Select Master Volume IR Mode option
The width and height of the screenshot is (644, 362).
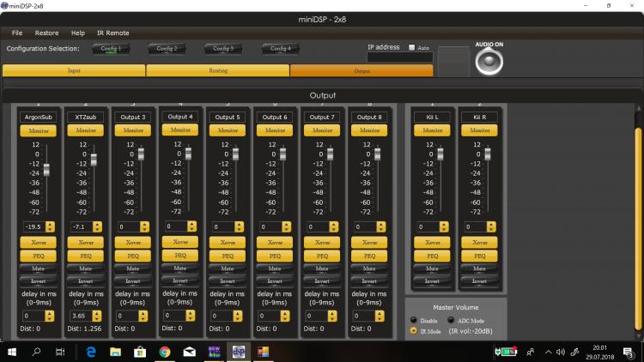tap(413, 331)
